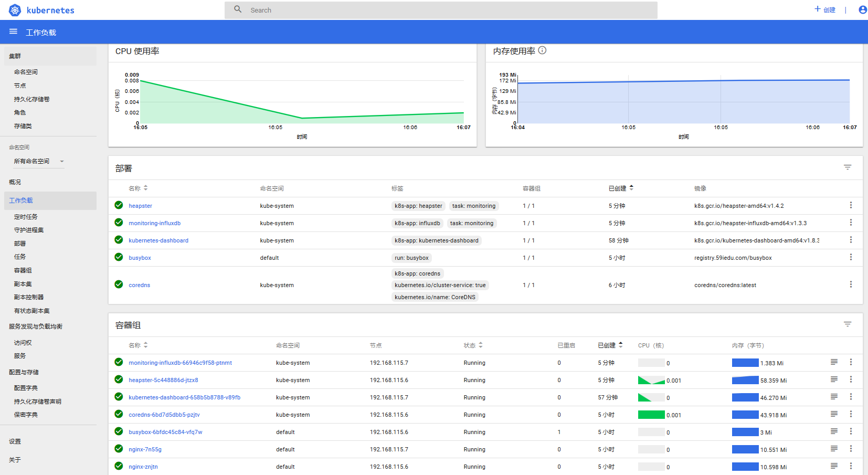
Task: Open the coredns-6bd7d5dbb5-pzjtv pod link
Action: click(x=164, y=415)
